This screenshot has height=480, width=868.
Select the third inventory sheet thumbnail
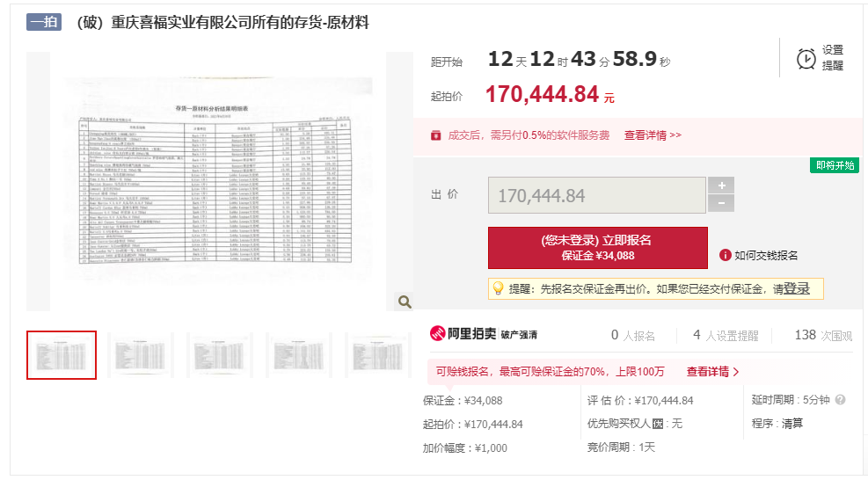click(x=220, y=355)
